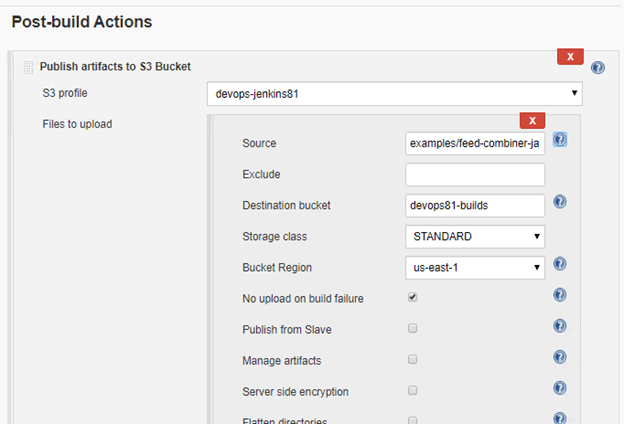Screen dimensions: 624x424
Task: Open the Bucket Region dropdown
Action: click(475, 268)
